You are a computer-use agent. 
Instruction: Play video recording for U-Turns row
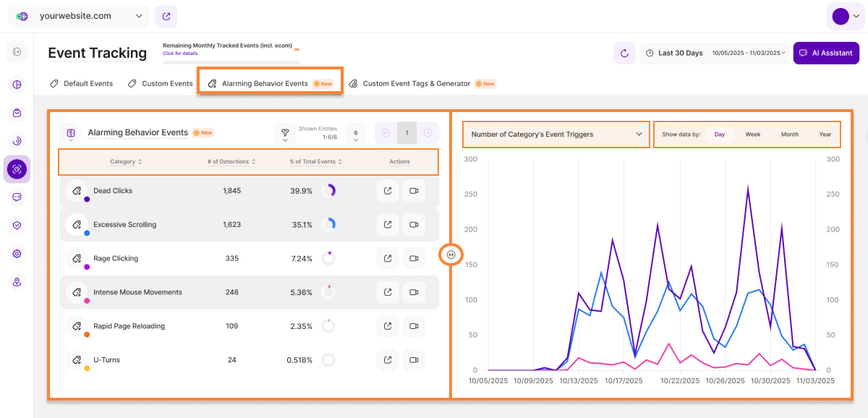click(x=414, y=360)
